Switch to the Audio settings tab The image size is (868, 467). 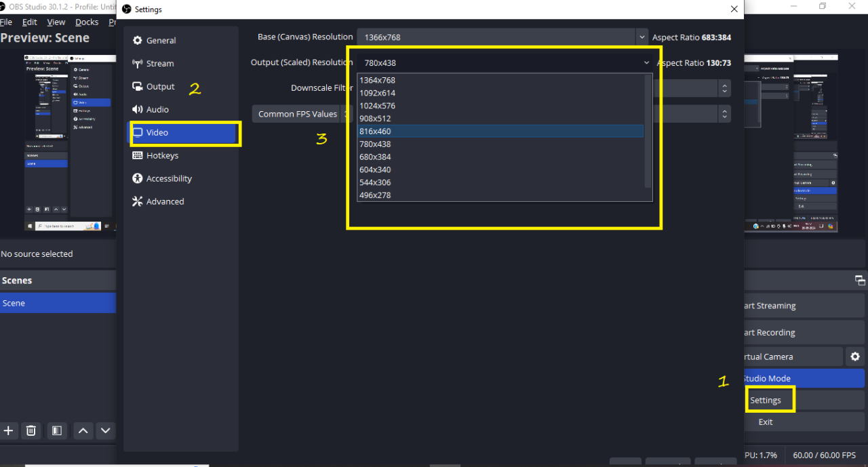(x=157, y=110)
